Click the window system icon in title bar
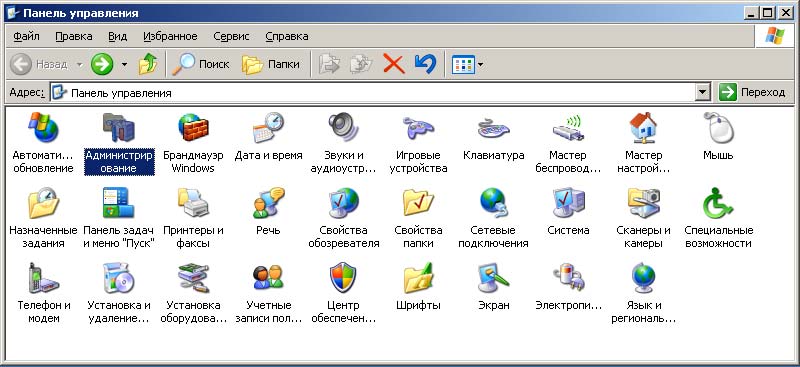 (x=13, y=13)
